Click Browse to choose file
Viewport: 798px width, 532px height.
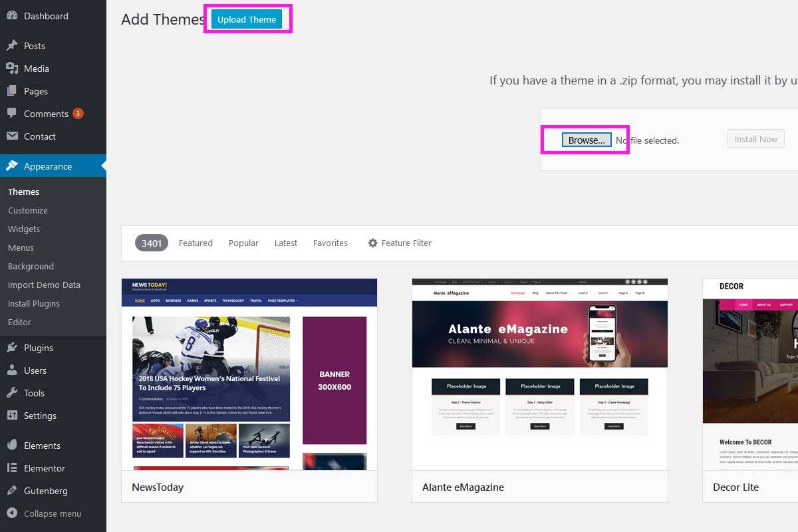(587, 140)
